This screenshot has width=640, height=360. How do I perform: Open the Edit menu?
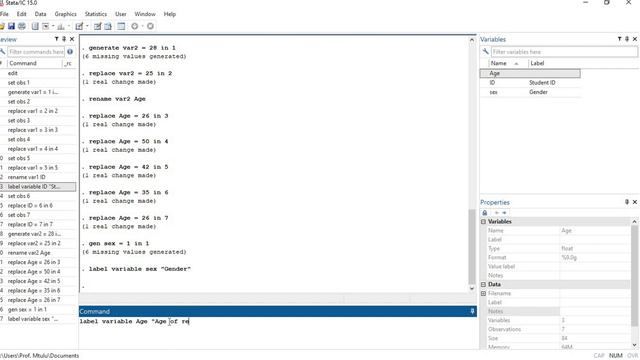(21, 14)
